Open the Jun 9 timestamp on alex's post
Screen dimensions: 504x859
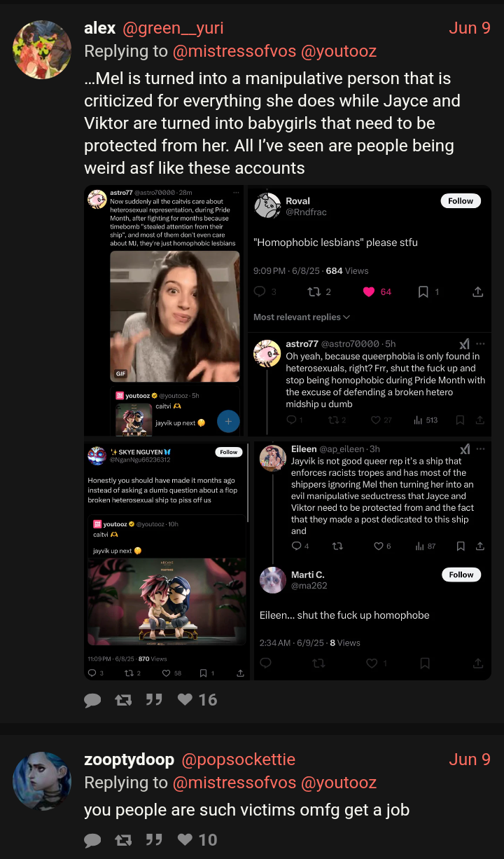tap(470, 28)
